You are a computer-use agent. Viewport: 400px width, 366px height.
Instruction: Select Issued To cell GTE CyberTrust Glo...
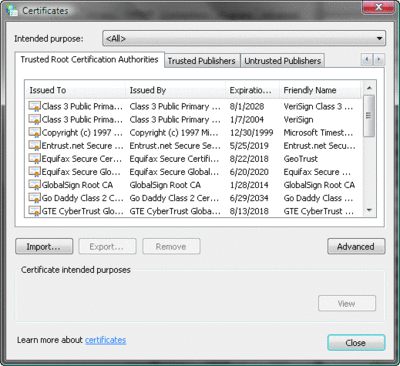click(x=82, y=211)
